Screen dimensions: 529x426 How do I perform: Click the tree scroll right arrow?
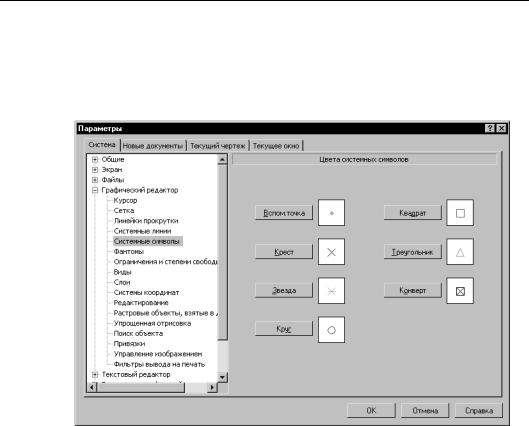pyautogui.click(x=212, y=387)
